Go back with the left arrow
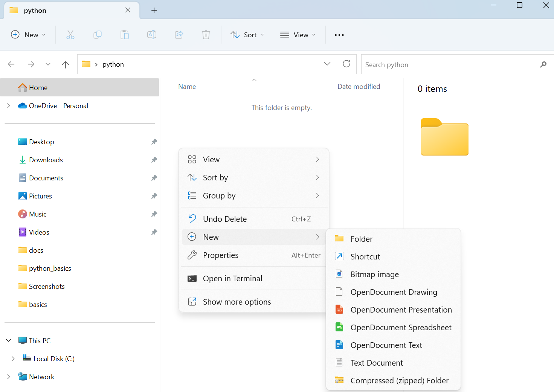Viewport: 554px width, 392px height. coord(11,64)
